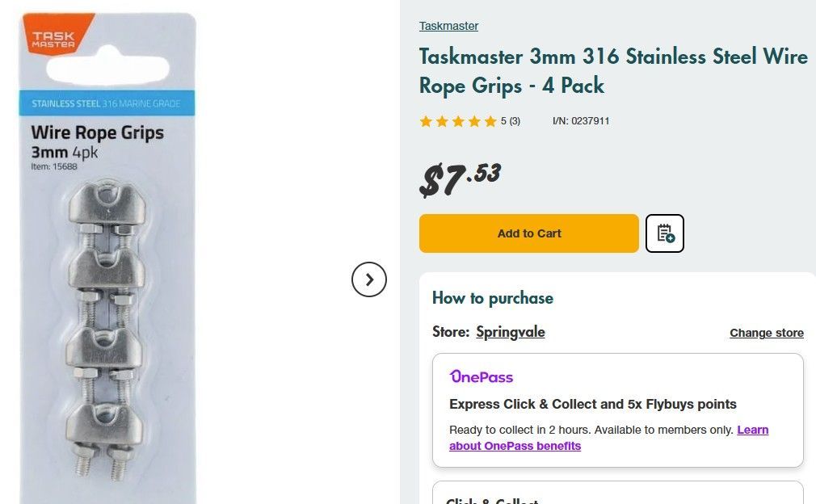Click the fifth gold rating star
The height and width of the screenshot is (504, 816).
point(490,121)
